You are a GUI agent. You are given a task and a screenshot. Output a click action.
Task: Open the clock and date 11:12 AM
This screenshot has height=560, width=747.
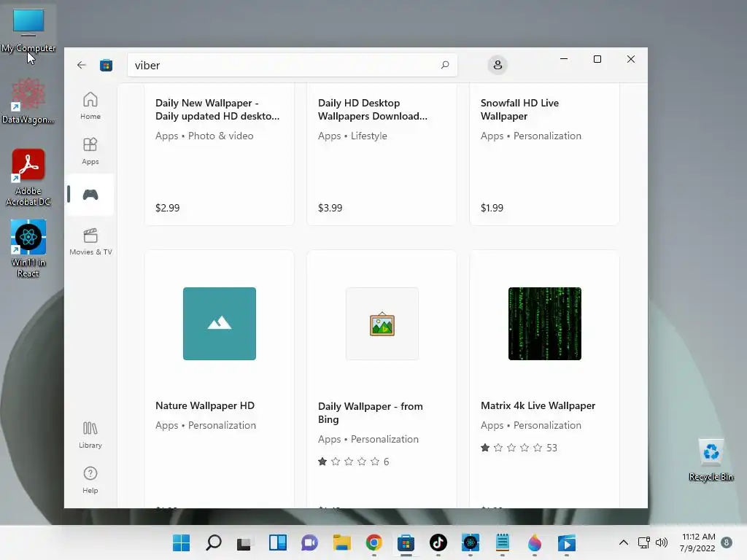[698, 542]
